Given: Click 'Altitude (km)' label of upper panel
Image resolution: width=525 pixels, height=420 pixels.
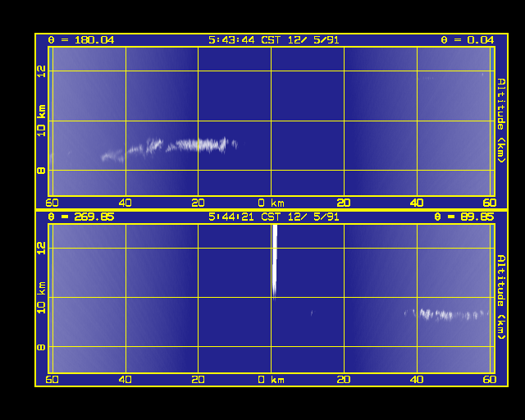Looking at the screenshot, I should tap(500, 121).
